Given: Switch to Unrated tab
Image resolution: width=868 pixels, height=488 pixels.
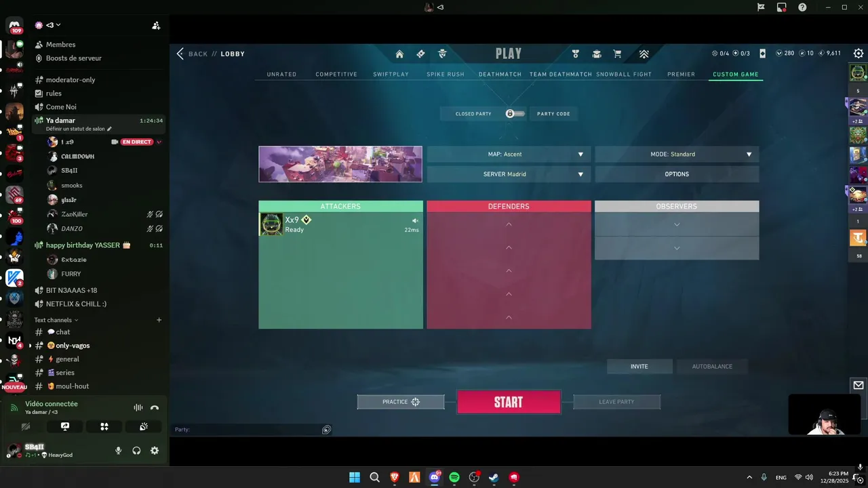Looking at the screenshot, I should (x=281, y=75).
